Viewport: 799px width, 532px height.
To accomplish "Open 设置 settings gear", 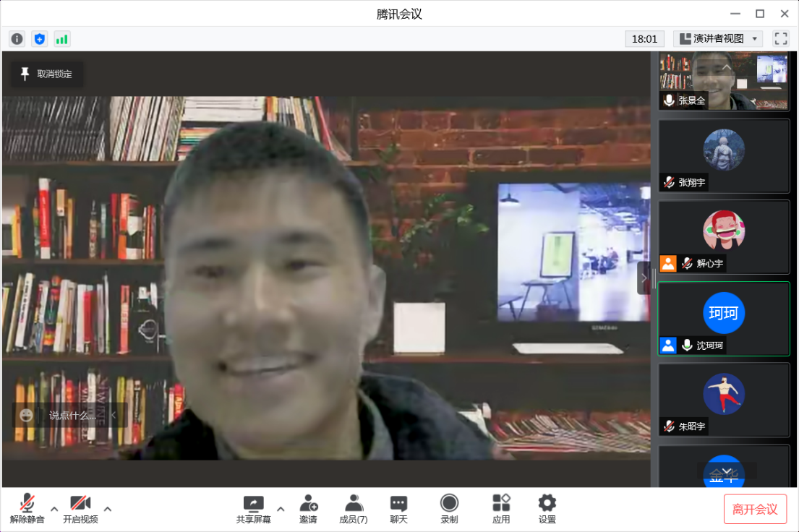I will tap(547, 509).
